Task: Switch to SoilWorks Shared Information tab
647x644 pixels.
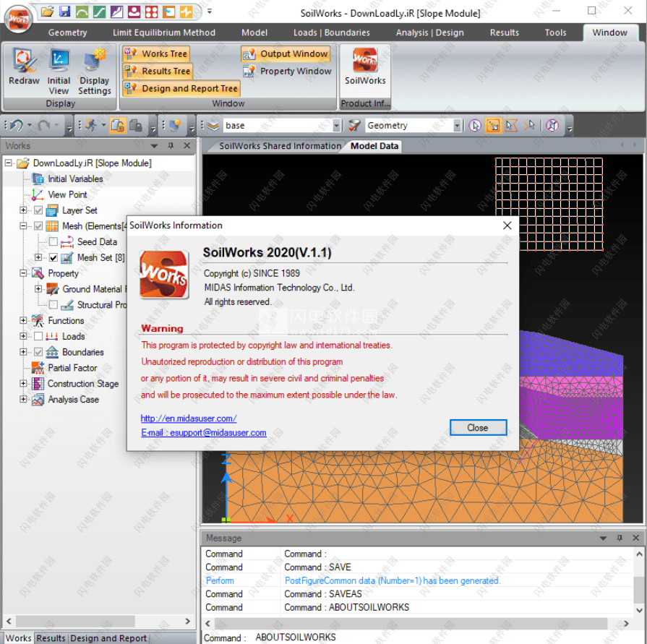Action: click(x=280, y=146)
